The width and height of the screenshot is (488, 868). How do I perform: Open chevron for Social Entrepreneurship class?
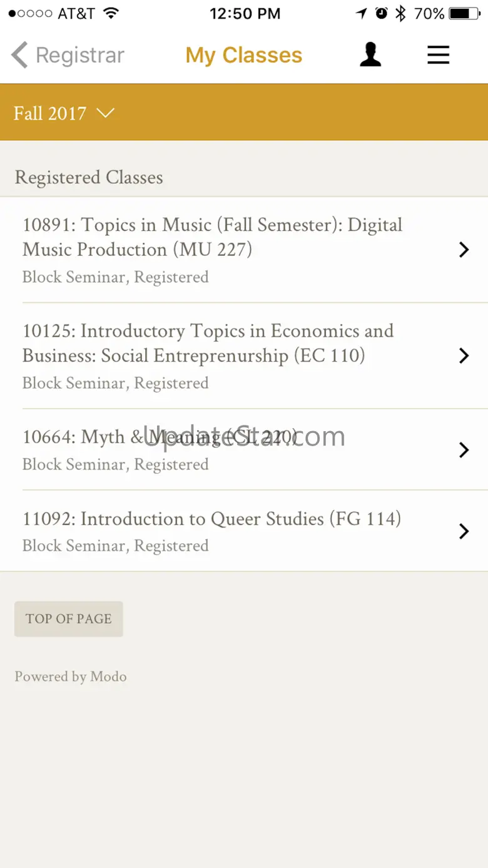(x=464, y=356)
